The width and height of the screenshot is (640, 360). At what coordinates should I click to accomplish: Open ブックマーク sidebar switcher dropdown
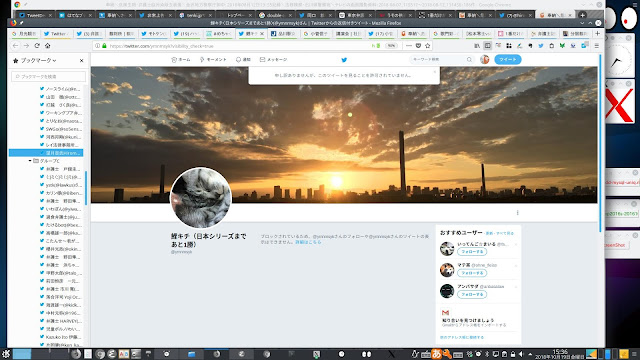point(38,60)
